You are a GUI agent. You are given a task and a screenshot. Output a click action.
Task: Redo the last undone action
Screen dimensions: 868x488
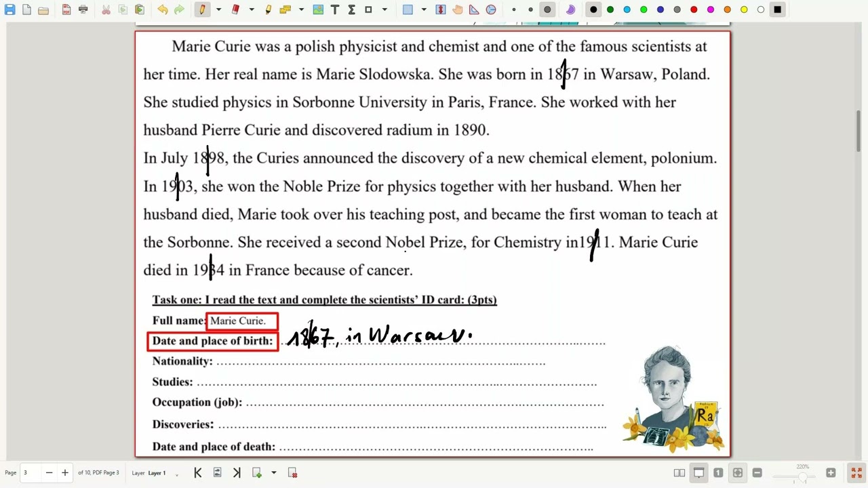[179, 9]
